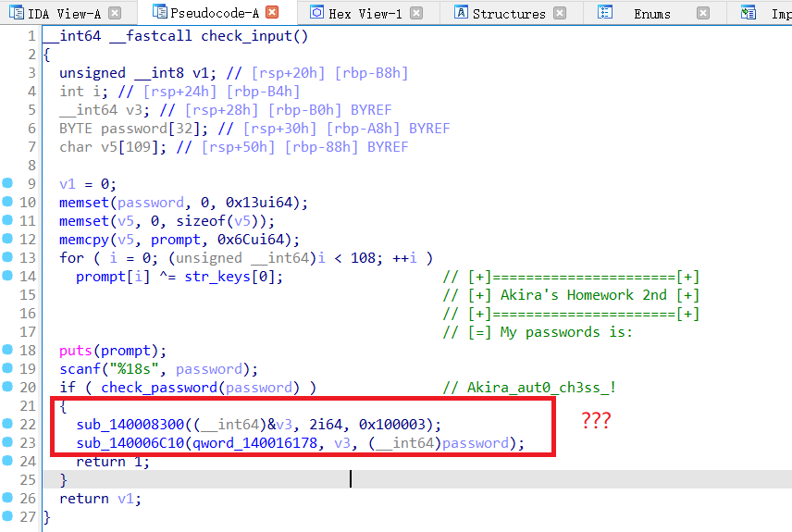Click qword_140016178 global variable
This screenshot has height=532, width=792.
(x=255, y=443)
